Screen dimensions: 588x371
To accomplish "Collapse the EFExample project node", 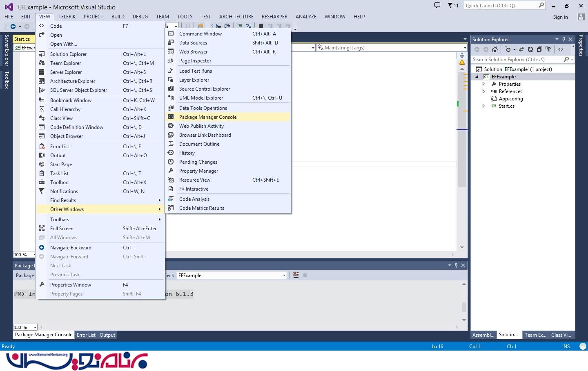I will tap(477, 77).
